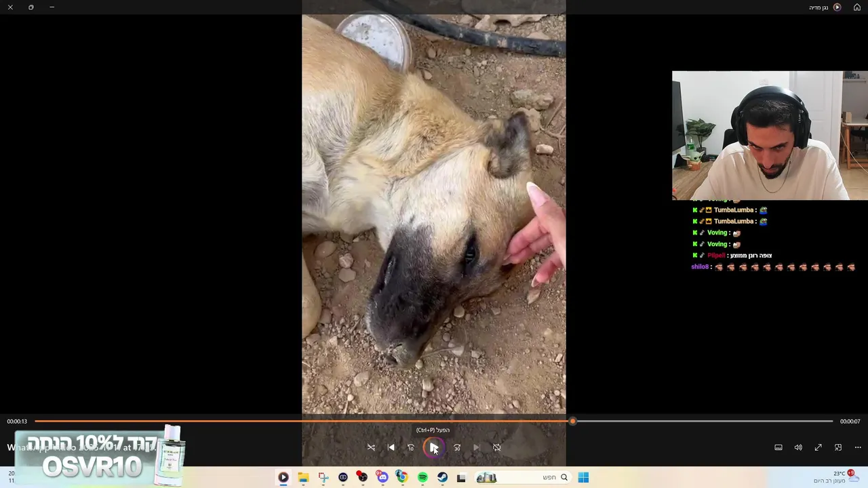
Task: Go to the next track
Action: click(x=477, y=447)
